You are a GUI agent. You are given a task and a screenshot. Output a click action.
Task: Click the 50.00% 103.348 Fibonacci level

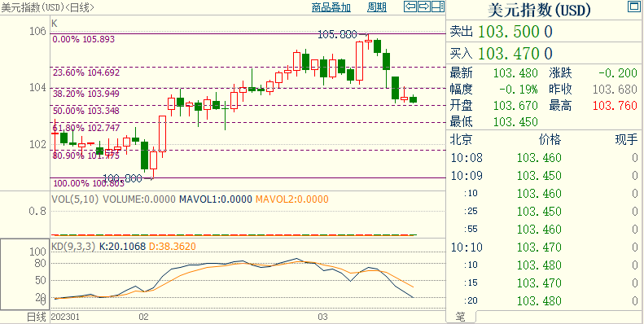(x=86, y=111)
